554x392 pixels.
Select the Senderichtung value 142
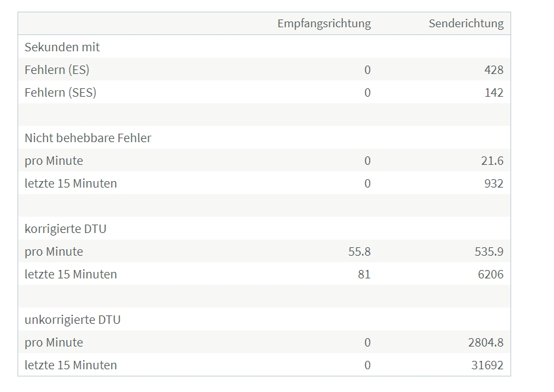tap(494, 93)
